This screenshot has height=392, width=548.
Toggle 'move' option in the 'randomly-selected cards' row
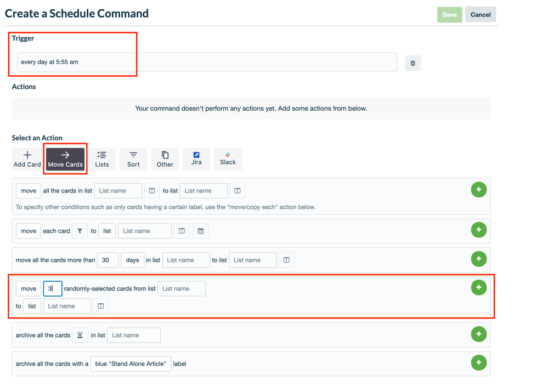[29, 288]
